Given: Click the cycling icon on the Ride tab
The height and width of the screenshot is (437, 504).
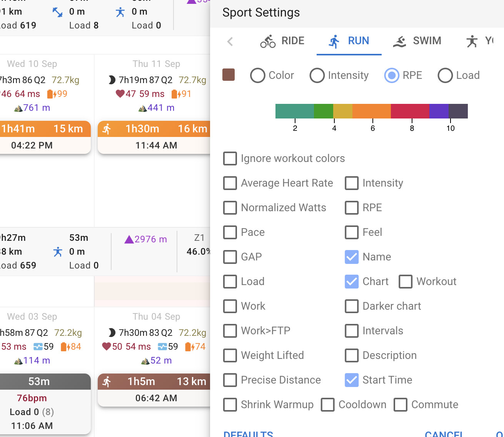Looking at the screenshot, I should [268, 41].
